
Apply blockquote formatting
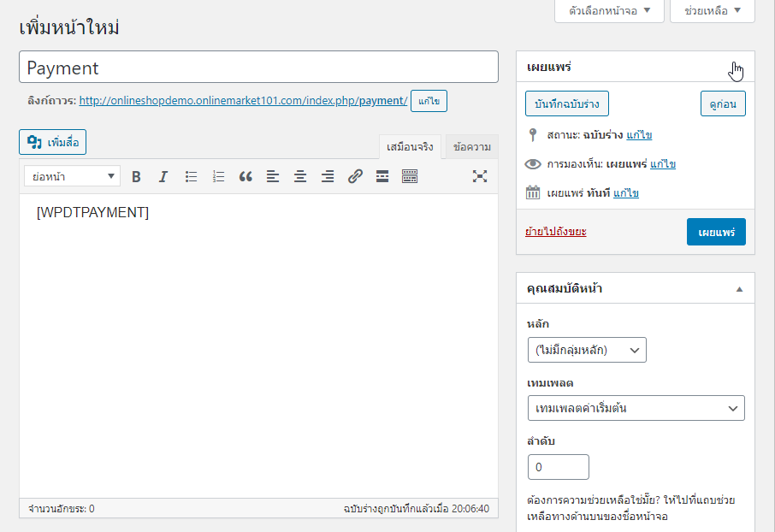click(246, 176)
